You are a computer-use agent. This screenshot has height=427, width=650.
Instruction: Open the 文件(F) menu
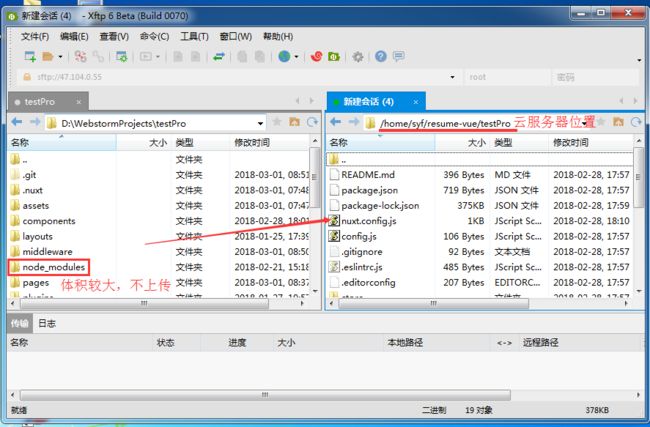click(x=35, y=36)
